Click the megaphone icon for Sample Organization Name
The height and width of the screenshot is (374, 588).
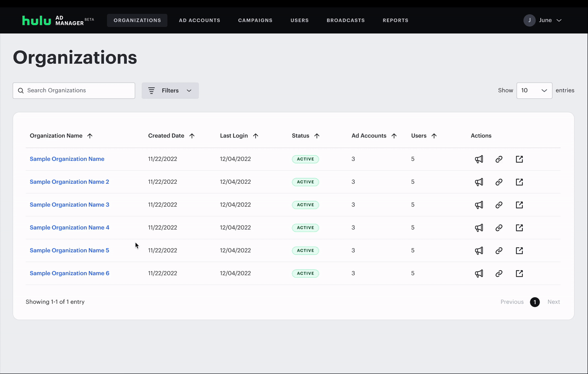479,159
